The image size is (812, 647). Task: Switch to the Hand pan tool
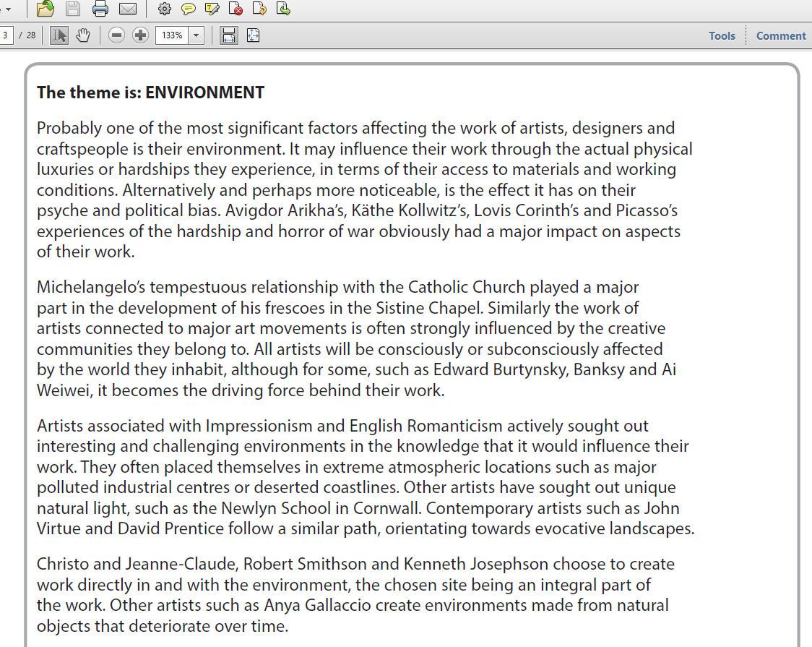pyautogui.click(x=83, y=35)
